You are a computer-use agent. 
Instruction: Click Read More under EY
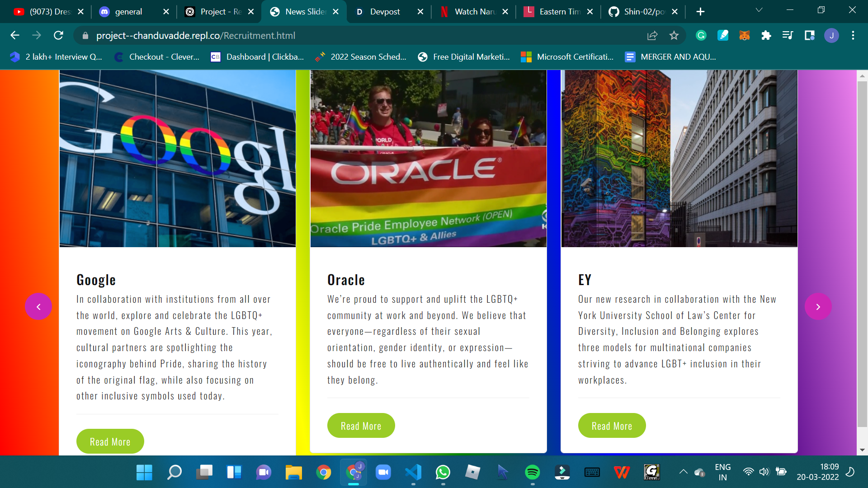coord(612,426)
